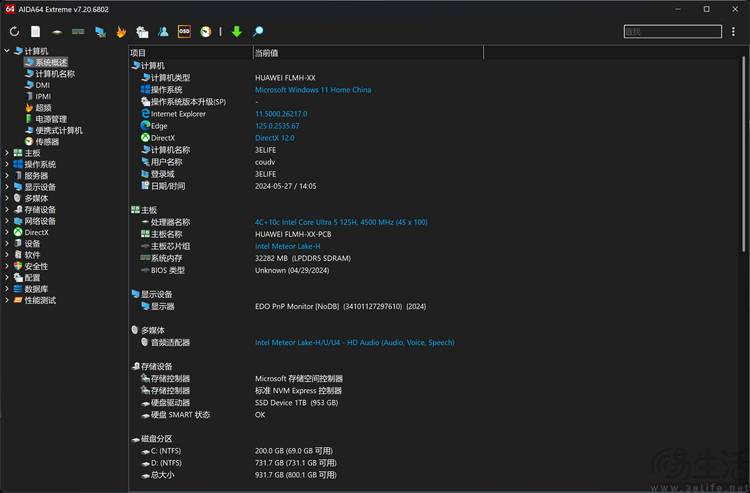The height and width of the screenshot is (493, 750).
Task: Click the magnifier driver search toolbar icon
Action: pos(258,32)
